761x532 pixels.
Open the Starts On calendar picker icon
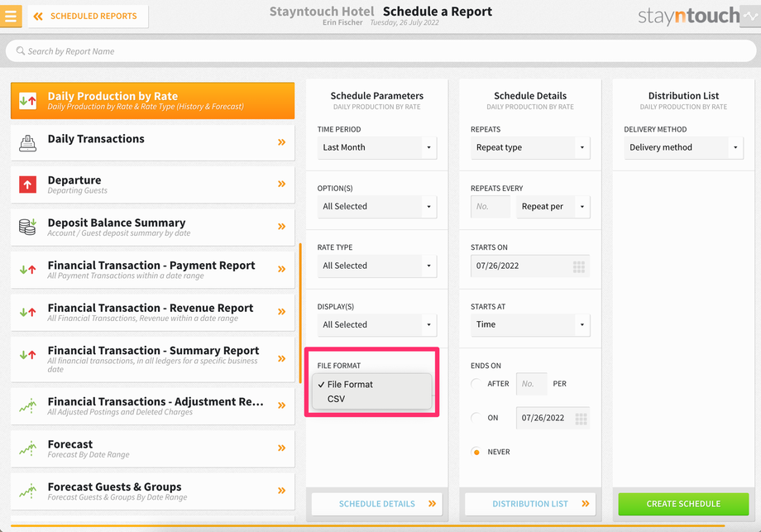(578, 266)
